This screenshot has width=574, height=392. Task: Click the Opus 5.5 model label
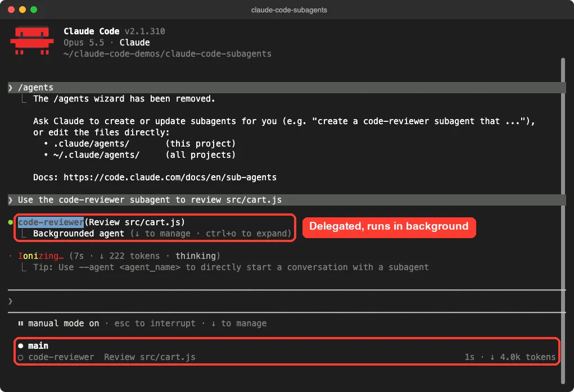pos(84,43)
